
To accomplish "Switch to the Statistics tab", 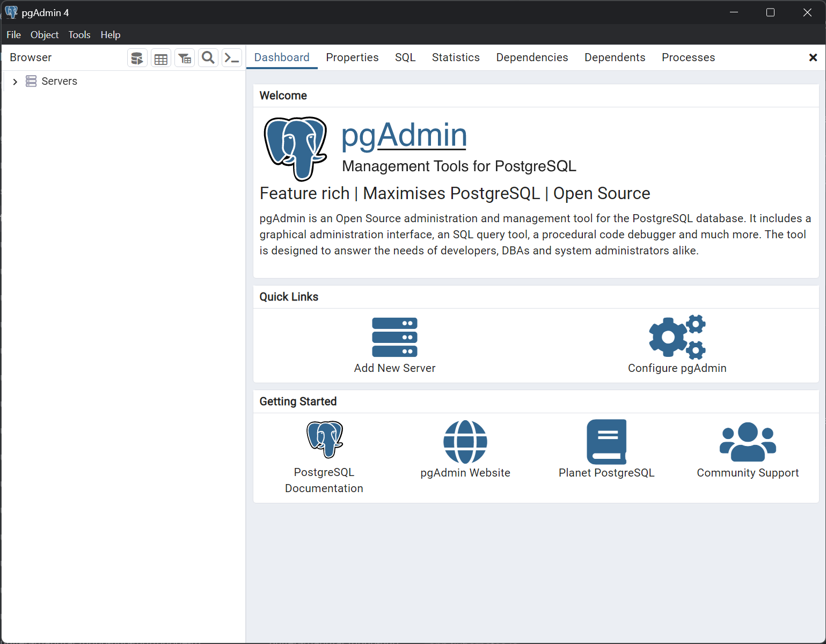I will tap(455, 57).
